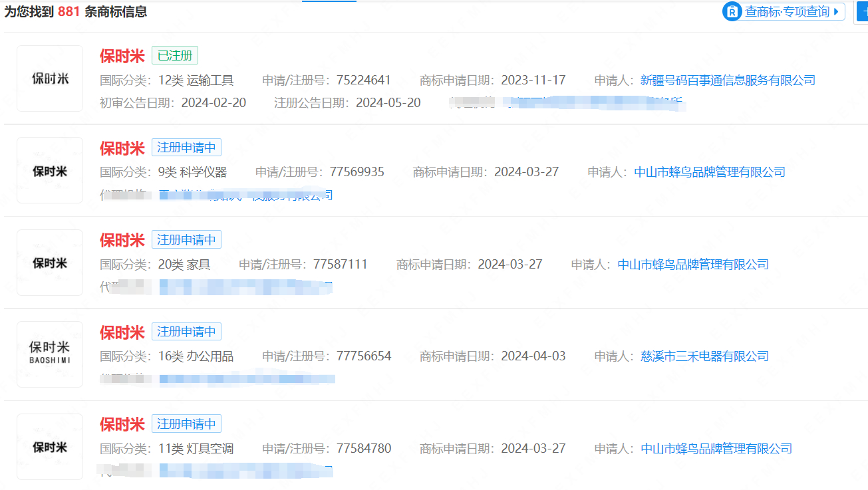Viewport: 868px width, 490px height.
Task: Click the 注册申请中 tag in the 9类 科学仪器 row
Action: (x=186, y=148)
